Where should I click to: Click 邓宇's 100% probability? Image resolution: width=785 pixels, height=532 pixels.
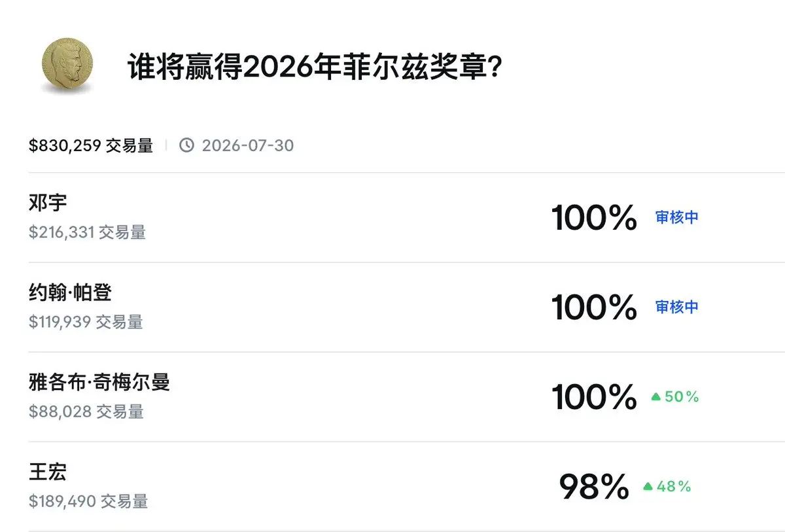point(594,218)
